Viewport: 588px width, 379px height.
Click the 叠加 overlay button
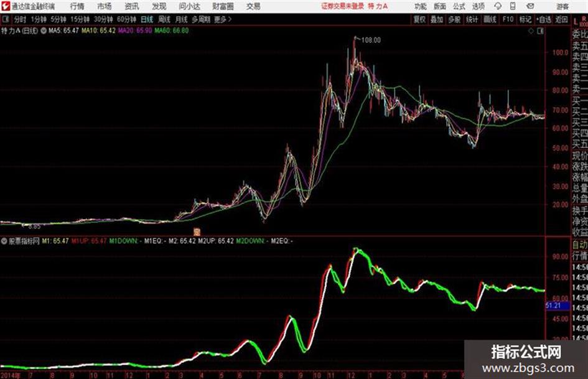(437, 19)
